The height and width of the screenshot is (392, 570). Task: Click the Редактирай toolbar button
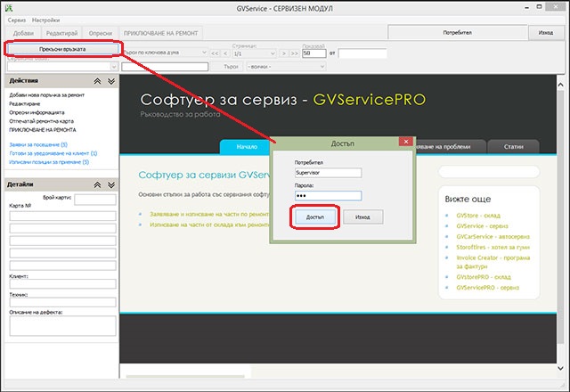click(61, 33)
